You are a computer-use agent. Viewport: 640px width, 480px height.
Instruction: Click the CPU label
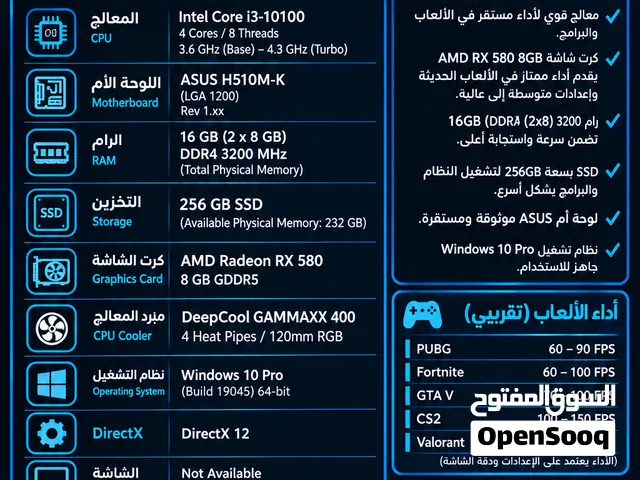101,38
